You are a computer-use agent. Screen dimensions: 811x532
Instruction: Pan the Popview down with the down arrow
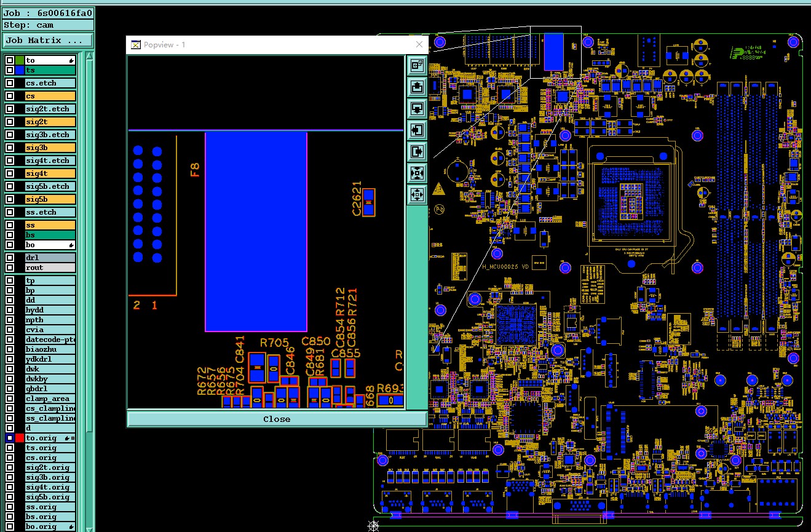(417, 108)
